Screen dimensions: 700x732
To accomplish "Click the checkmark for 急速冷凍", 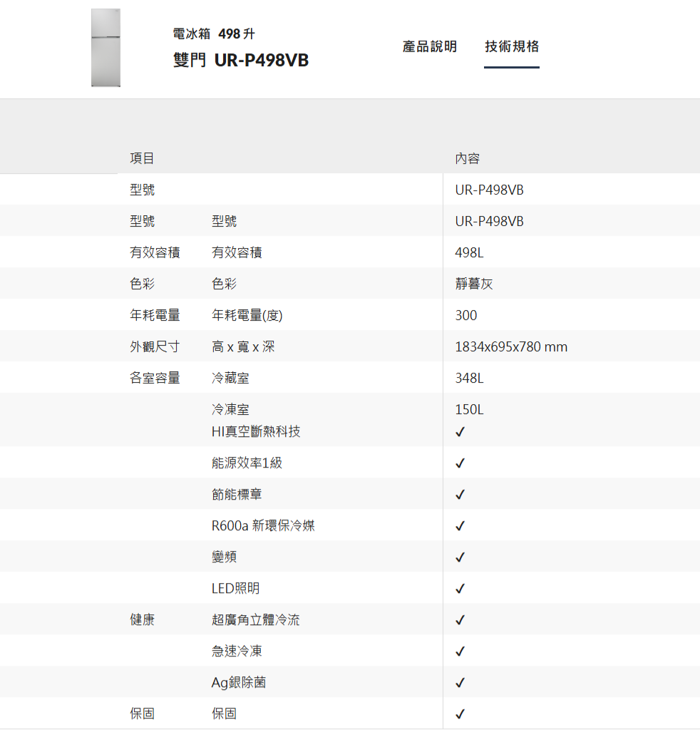I will (460, 651).
